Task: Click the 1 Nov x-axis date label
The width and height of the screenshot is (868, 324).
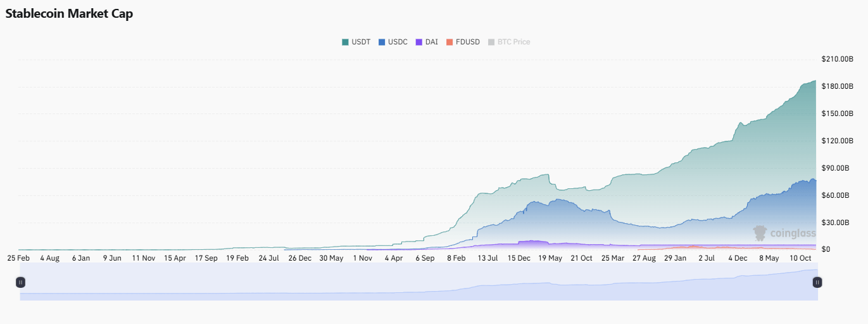Action: [363, 258]
